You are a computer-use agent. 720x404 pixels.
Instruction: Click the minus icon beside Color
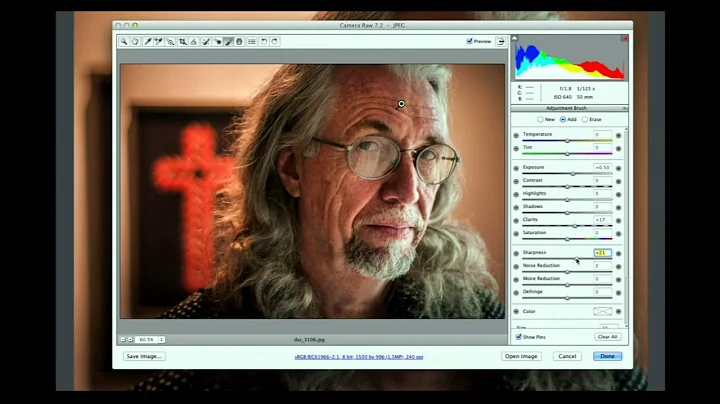point(516,311)
